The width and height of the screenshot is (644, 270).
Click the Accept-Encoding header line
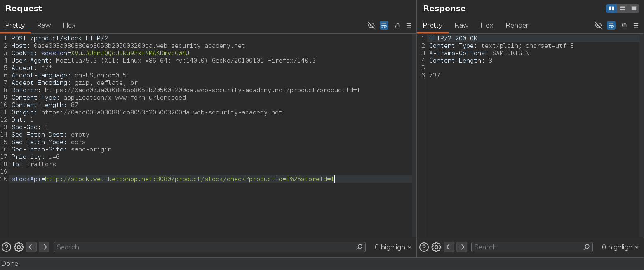pos(75,83)
